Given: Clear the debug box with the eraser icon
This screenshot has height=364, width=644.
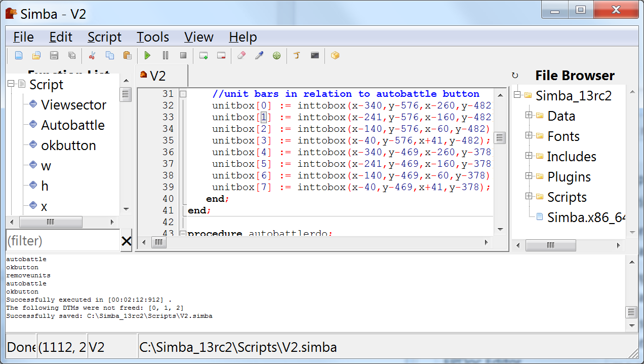Looking at the screenshot, I should pyautogui.click(x=241, y=55).
